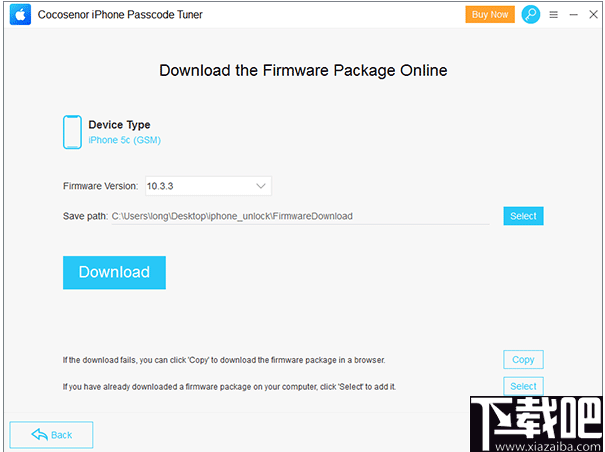Image resolution: width=605 pixels, height=452 pixels.
Task: Open the 10.3.3 firmware version combo box
Action: pos(208,186)
